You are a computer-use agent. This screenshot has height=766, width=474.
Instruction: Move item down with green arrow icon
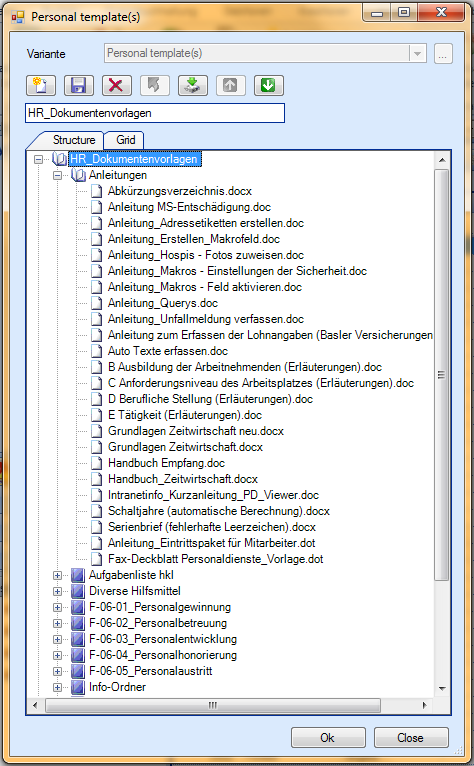click(x=268, y=85)
